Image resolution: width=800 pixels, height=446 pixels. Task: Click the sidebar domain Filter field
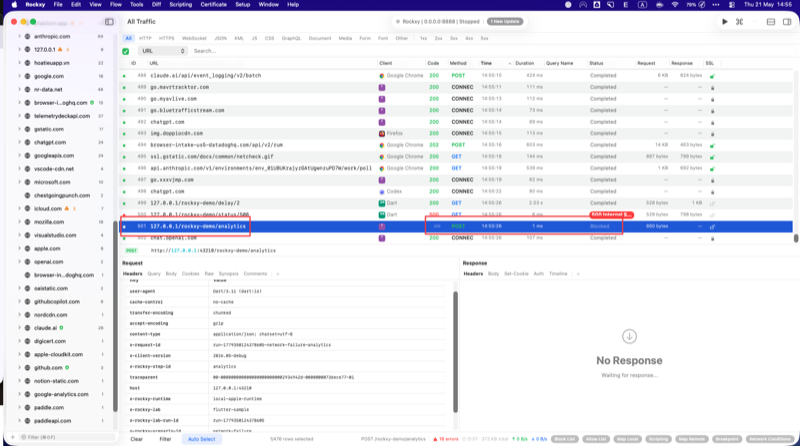tap(66, 437)
